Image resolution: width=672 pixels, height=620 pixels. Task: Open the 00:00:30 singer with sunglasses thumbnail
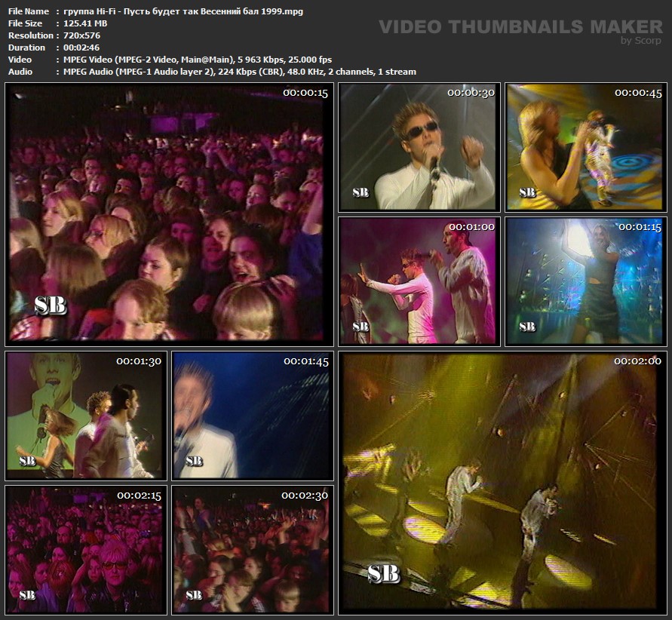coord(417,147)
